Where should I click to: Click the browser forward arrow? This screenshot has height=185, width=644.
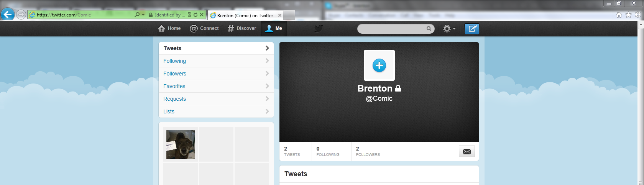pyautogui.click(x=21, y=15)
